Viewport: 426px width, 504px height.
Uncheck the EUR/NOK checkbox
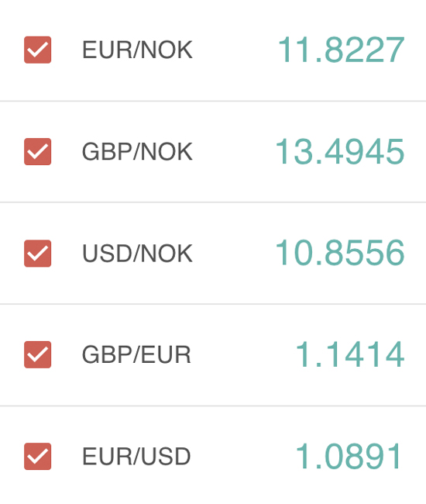click(x=37, y=50)
